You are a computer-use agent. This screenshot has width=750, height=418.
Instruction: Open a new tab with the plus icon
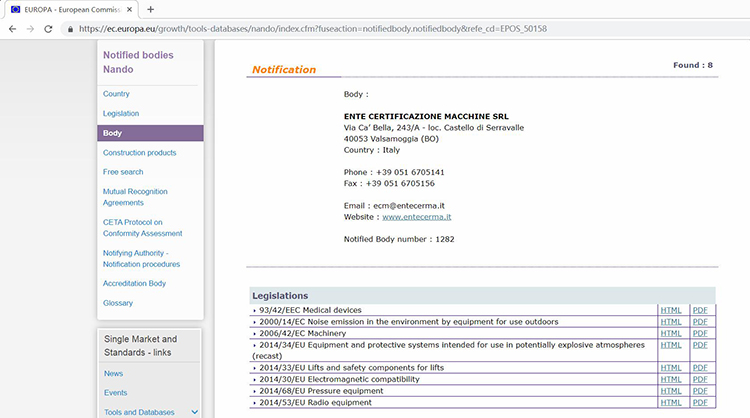tap(151, 9)
